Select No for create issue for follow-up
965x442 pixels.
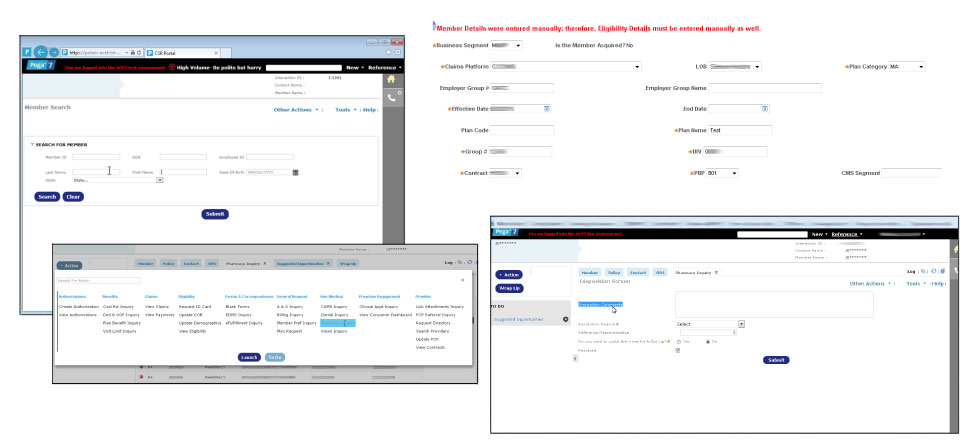click(x=708, y=341)
